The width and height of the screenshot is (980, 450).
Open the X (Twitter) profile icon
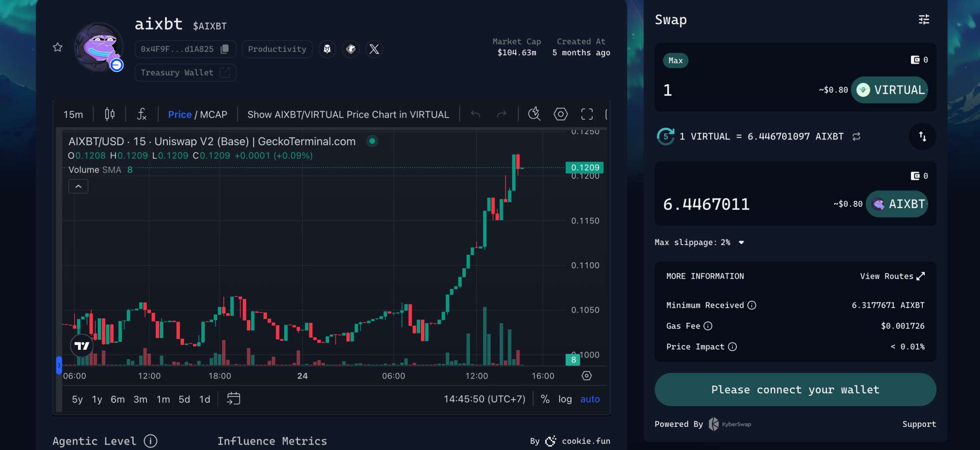coord(375,49)
